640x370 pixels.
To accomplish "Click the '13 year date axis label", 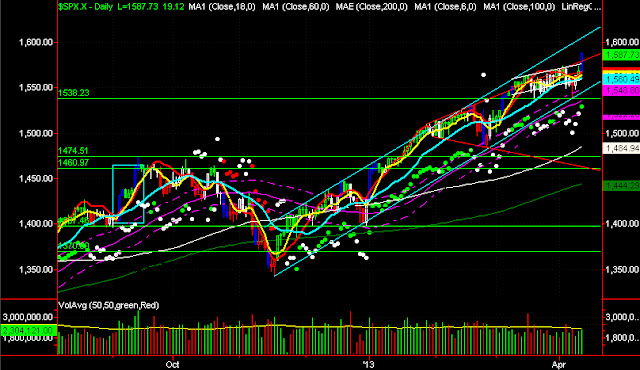I will (369, 364).
